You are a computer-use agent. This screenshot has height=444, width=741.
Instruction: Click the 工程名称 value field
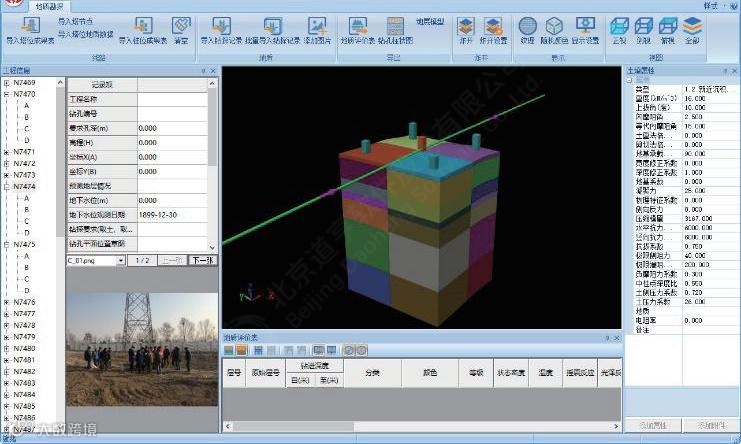[x=172, y=99]
